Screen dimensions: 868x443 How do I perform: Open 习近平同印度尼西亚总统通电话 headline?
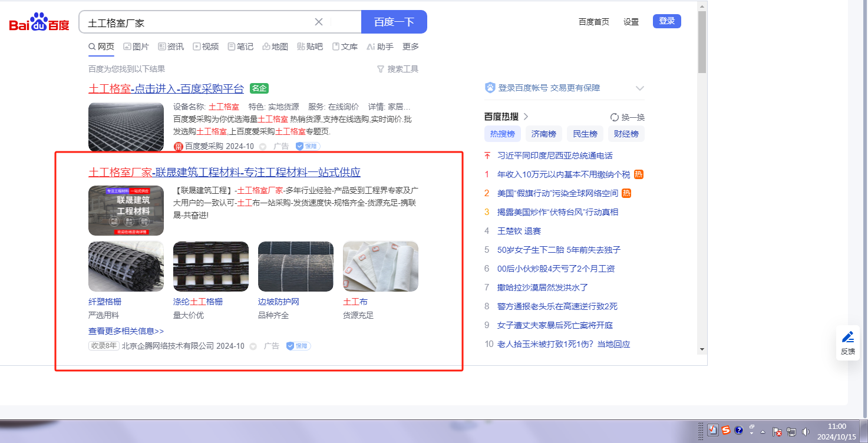pyautogui.click(x=555, y=156)
